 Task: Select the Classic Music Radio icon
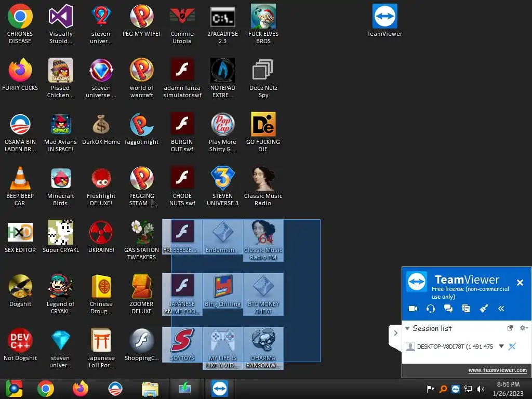tap(263, 186)
